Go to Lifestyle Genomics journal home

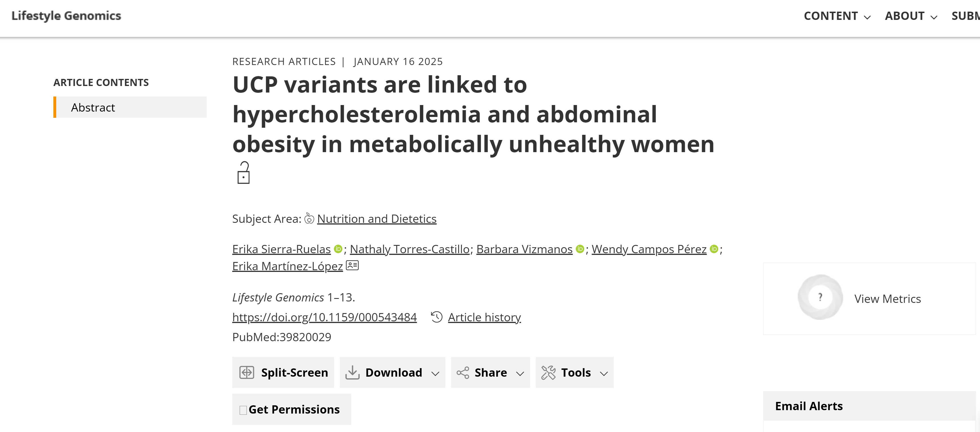[x=66, y=16]
